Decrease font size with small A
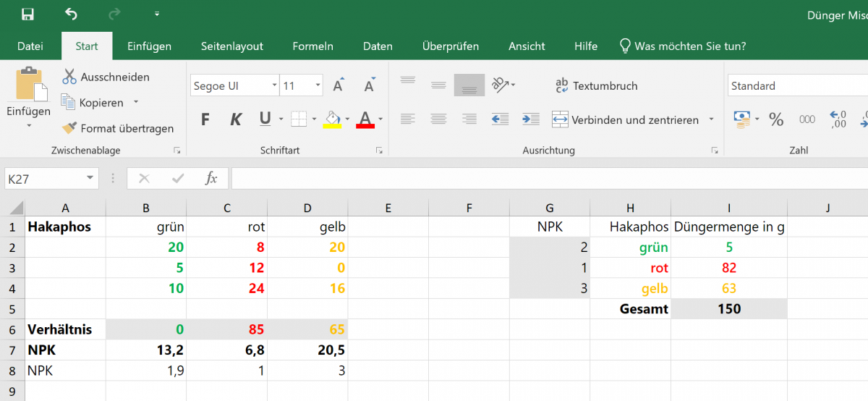 (x=369, y=85)
